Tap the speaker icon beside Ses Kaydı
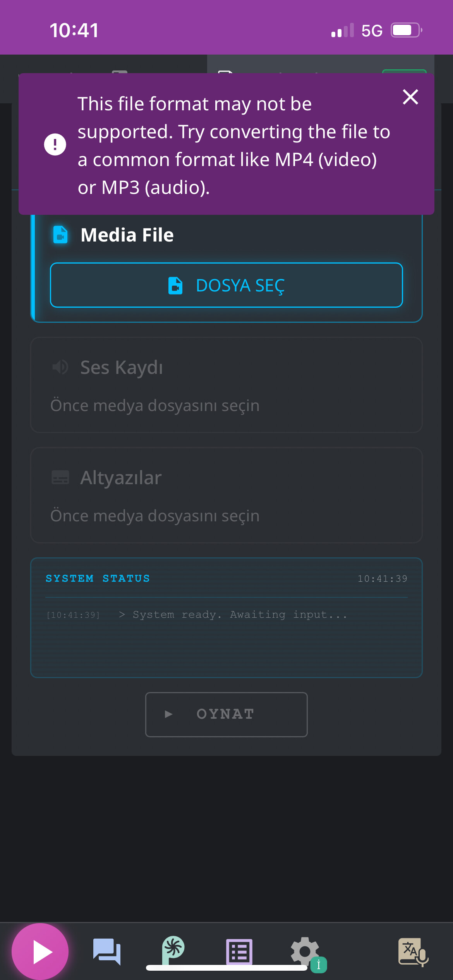Screen dimensions: 453x980 (x=60, y=367)
